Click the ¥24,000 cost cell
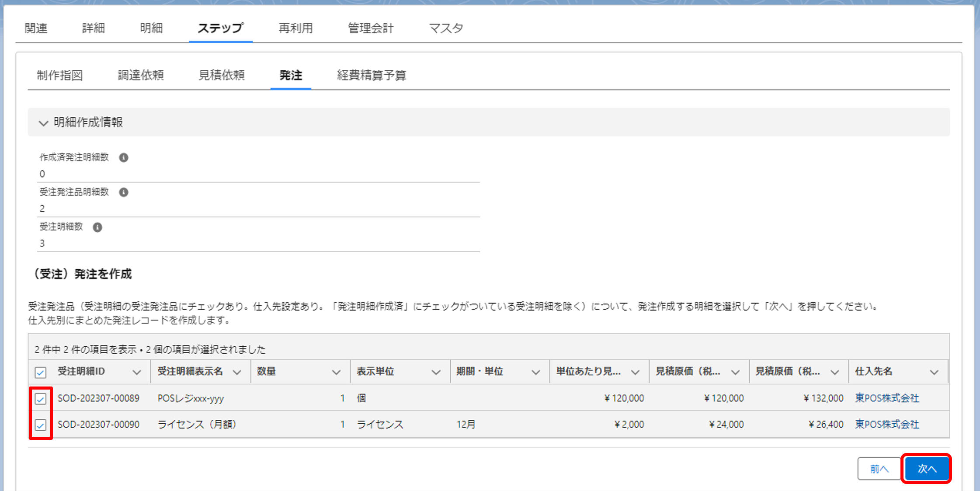 click(x=726, y=425)
